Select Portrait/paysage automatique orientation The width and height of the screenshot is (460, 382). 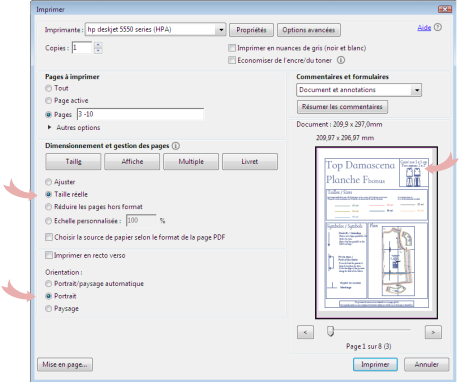49,284
